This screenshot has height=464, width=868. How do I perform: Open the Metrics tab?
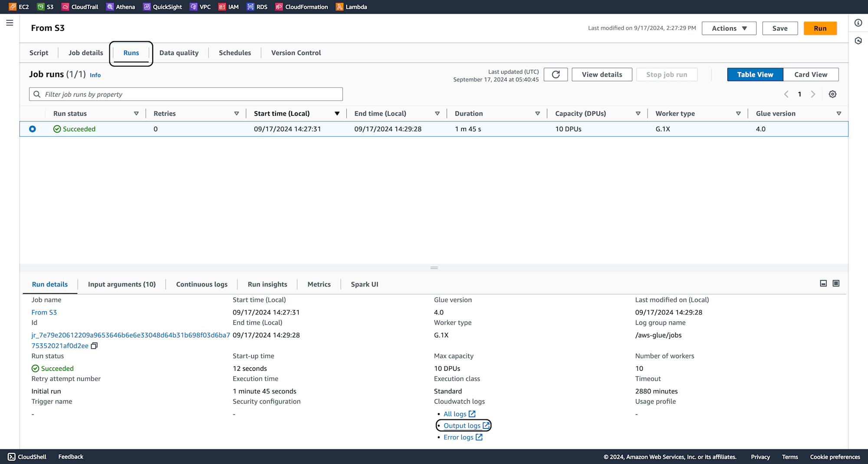(x=319, y=284)
